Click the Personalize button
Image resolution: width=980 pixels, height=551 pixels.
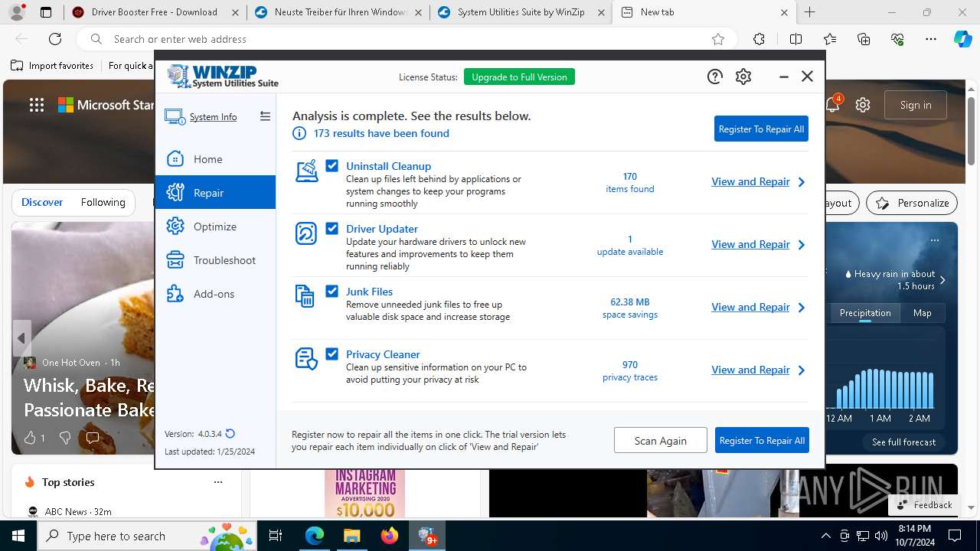911,203
